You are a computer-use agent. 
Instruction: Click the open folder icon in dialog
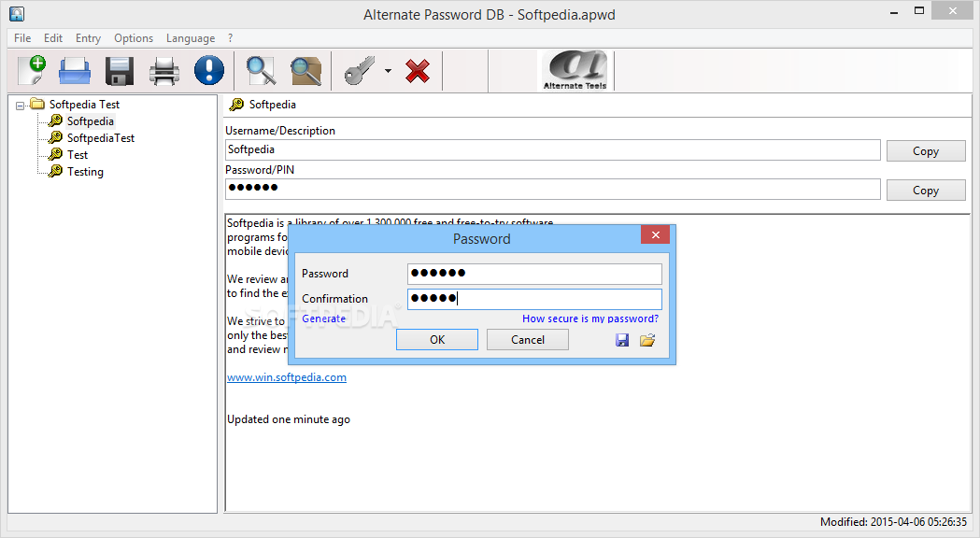point(646,340)
